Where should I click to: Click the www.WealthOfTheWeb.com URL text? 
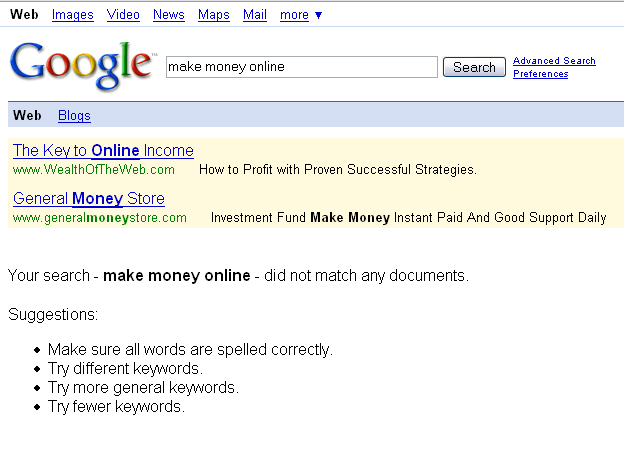point(94,170)
